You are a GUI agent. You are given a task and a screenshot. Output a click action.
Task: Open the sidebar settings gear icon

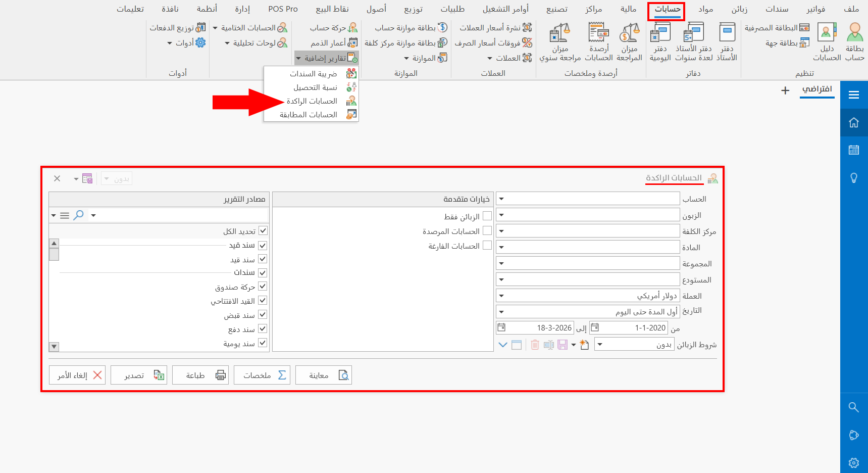click(854, 463)
